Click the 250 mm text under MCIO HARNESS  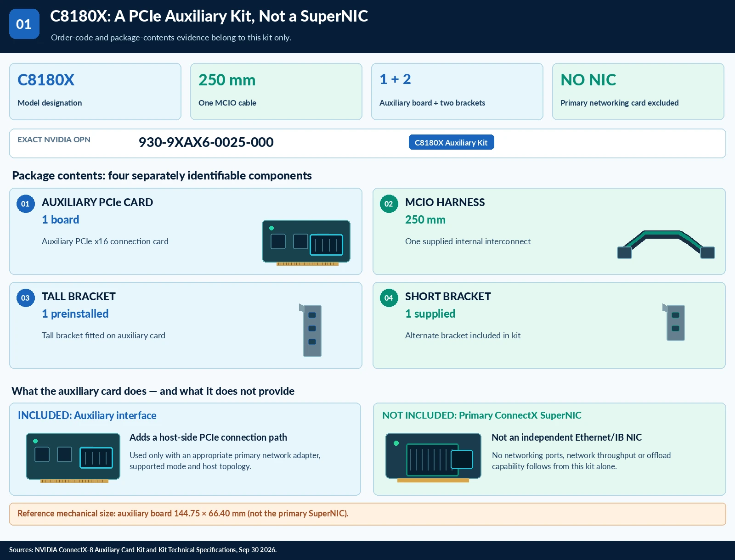point(425,220)
